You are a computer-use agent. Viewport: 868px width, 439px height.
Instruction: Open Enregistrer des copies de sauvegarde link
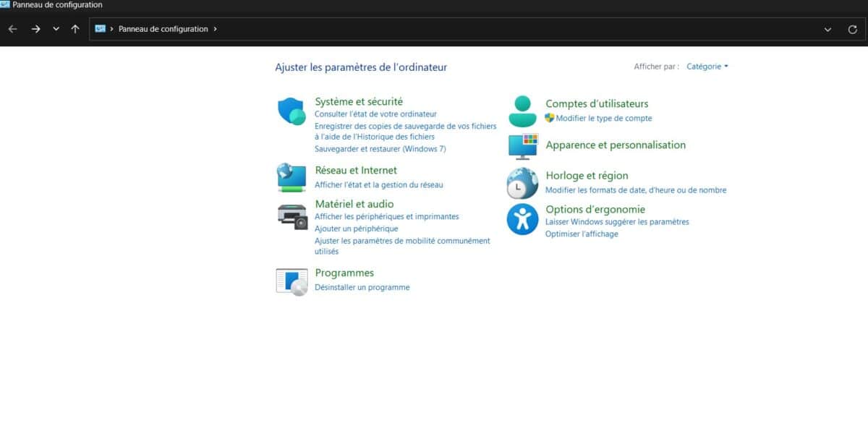click(x=405, y=131)
